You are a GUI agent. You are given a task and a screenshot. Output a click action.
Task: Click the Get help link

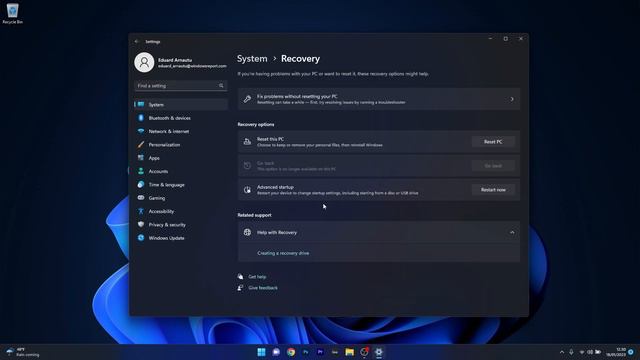click(x=257, y=277)
